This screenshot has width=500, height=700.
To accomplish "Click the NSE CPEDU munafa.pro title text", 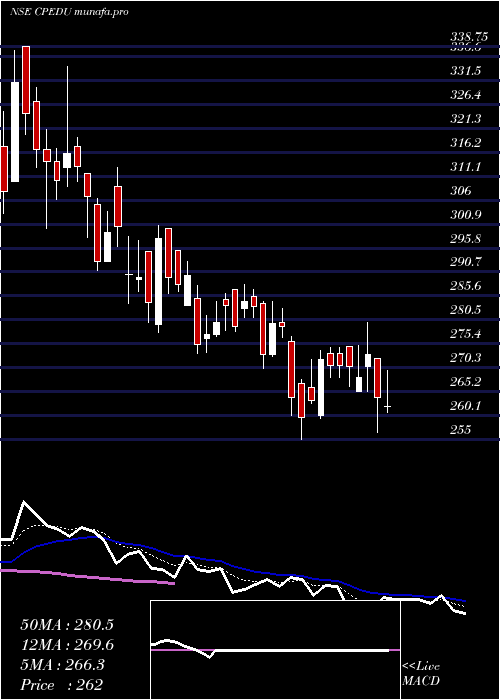I will tap(69, 12).
